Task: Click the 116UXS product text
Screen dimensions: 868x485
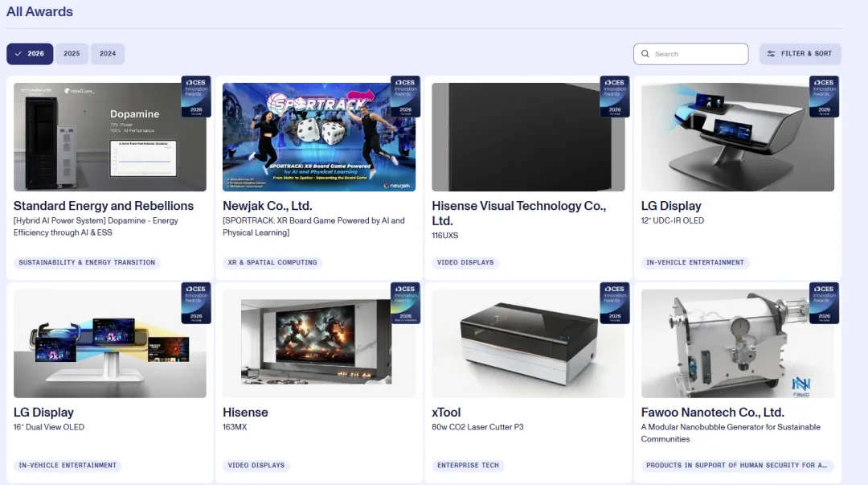Action: click(445, 236)
